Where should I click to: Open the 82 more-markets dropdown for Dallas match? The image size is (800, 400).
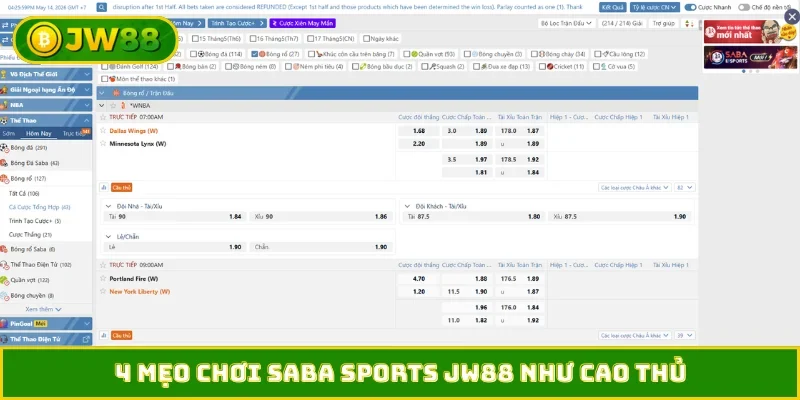[685, 187]
